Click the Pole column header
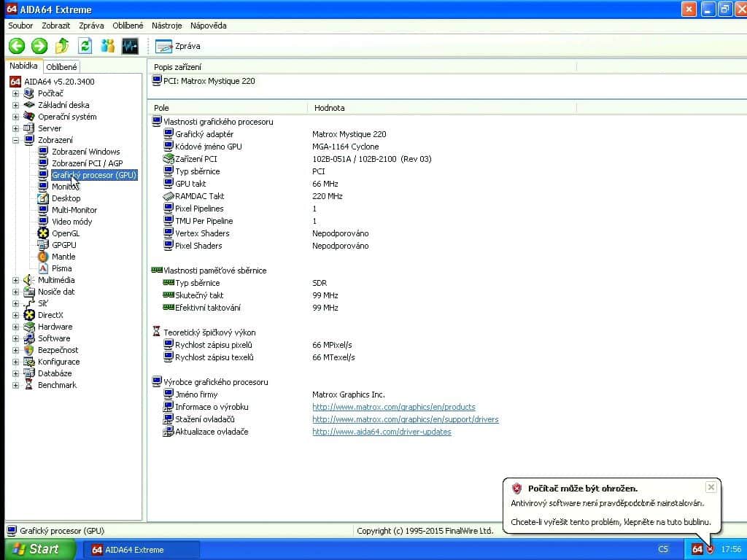 pyautogui.click(x=228, y=108)
